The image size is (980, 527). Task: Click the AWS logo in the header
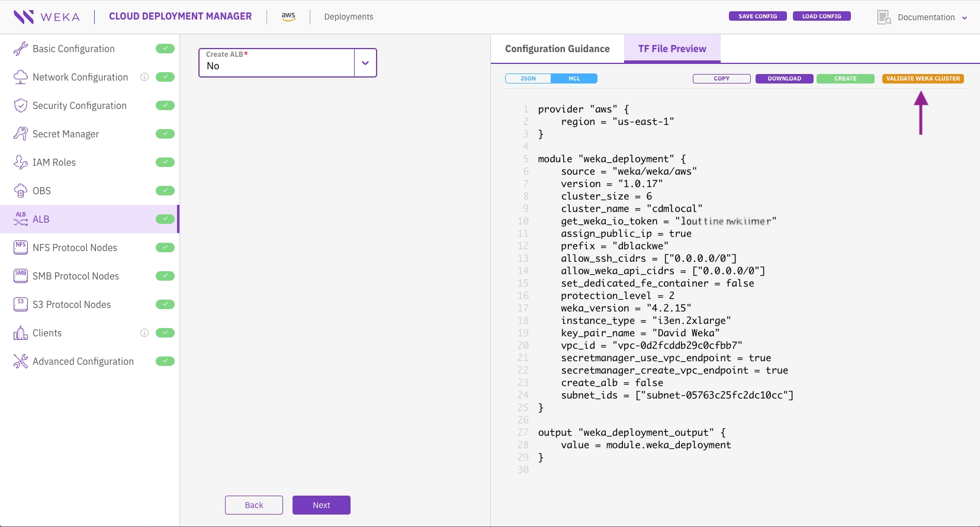[x=288, y=17]
